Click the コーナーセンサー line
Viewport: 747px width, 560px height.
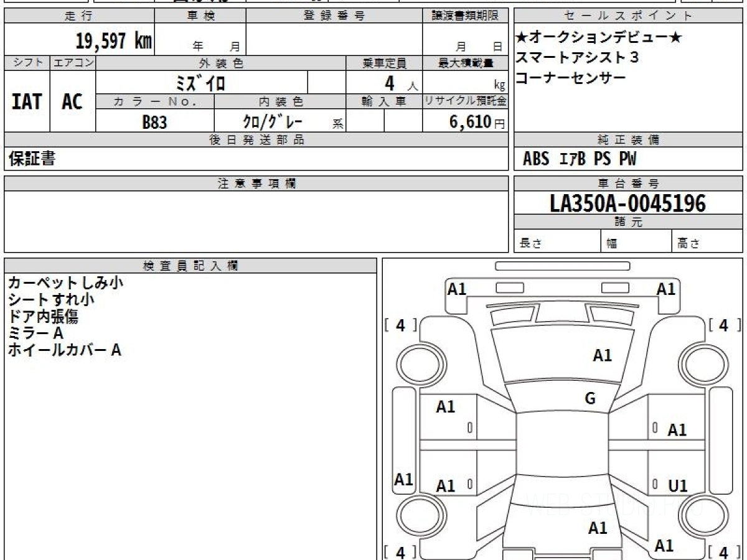[x=571, y=78]
